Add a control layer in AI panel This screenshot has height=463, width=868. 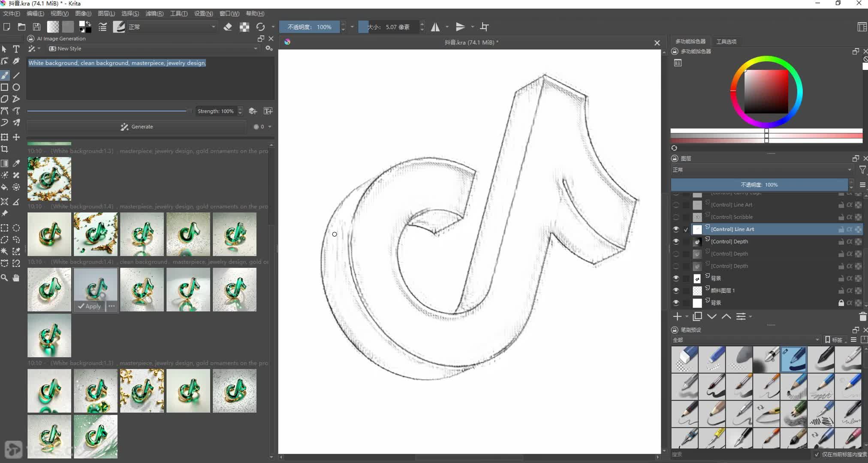[x=253, y=111]
